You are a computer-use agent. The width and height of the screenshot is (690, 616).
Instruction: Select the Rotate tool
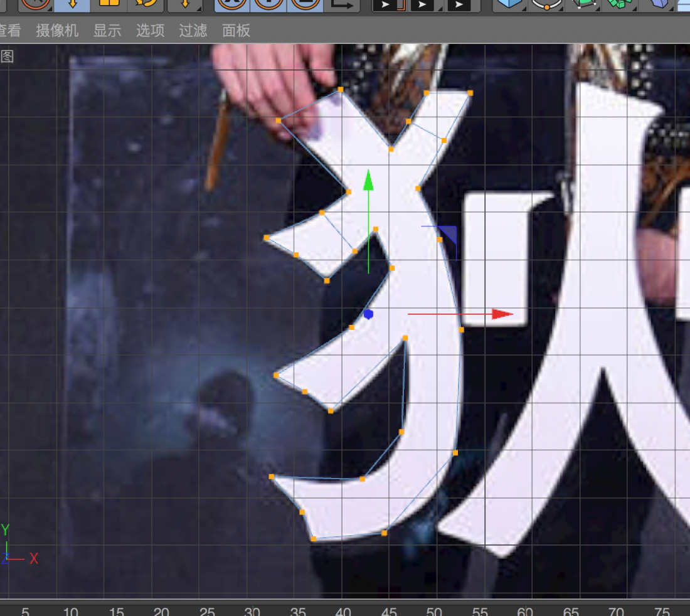coord(146,5)
